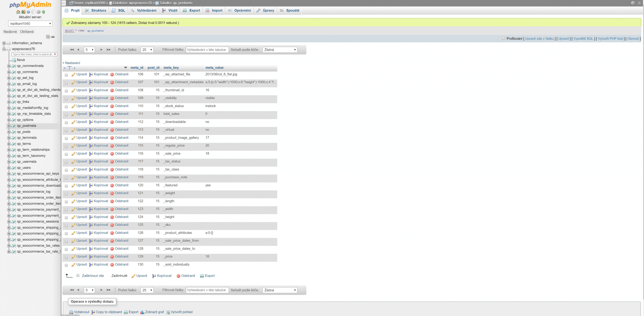Collapse the wpspravcecz76 database node
The width and height of the screenshot is (644, 316).
click(x=4, y=49)
